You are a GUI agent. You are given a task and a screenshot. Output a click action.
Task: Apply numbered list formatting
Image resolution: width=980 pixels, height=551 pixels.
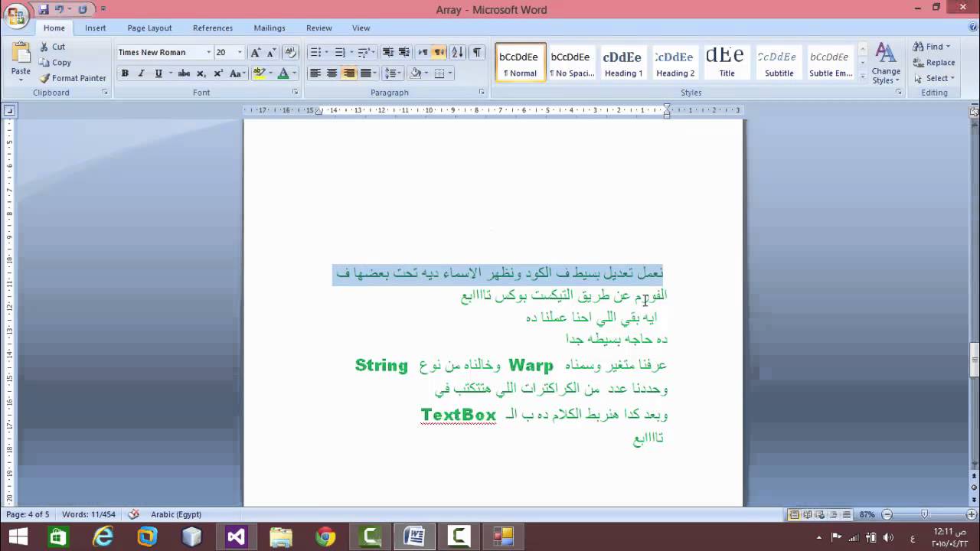340,53
